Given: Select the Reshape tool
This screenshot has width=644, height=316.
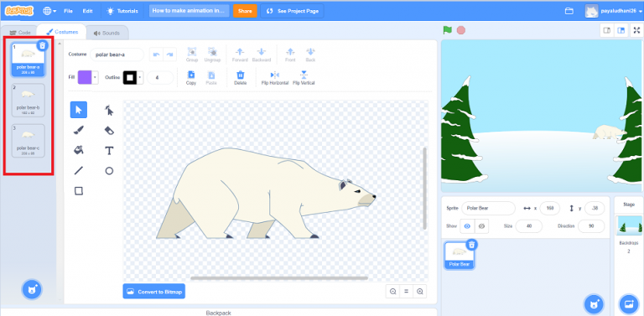Looking at the screenshot, I should [x=109, y=110].
